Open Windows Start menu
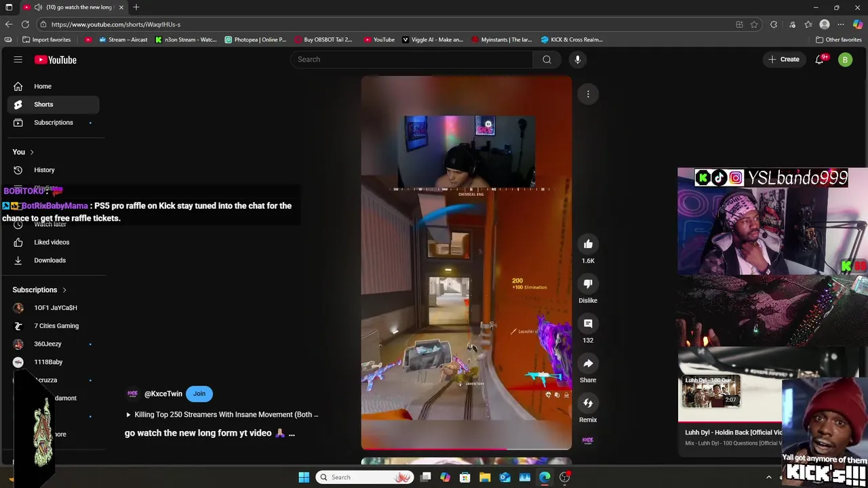The width and height of the screenshot is (868, 488). 304,477
